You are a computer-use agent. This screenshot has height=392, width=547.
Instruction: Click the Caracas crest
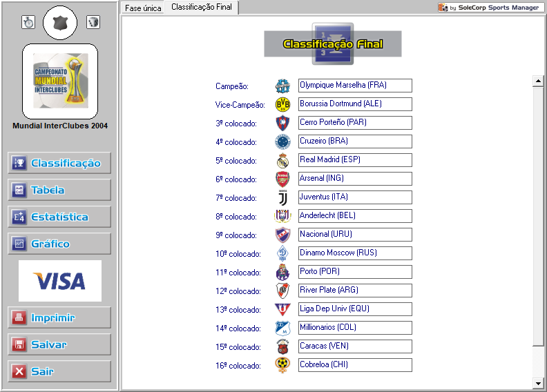282,347
